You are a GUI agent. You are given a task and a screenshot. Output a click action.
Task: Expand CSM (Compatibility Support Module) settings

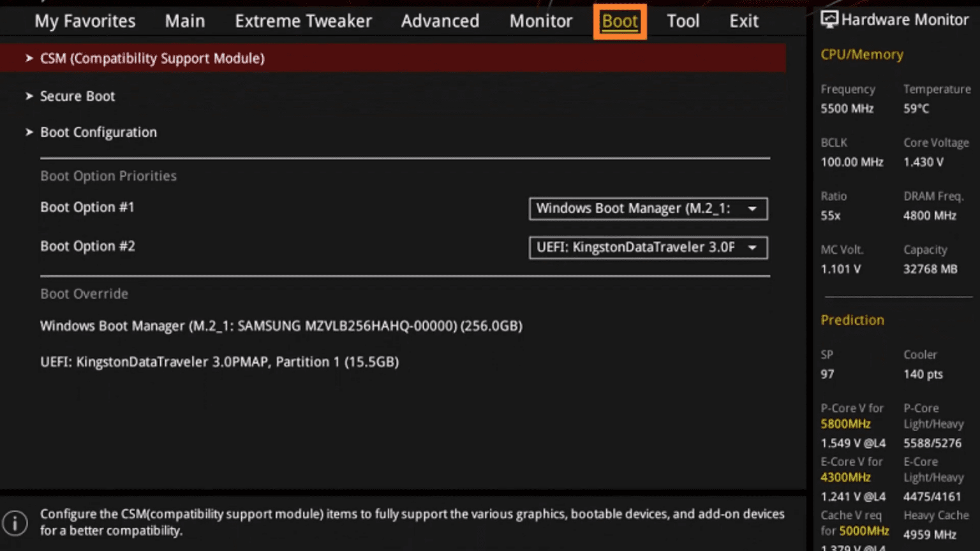point(152,58)
